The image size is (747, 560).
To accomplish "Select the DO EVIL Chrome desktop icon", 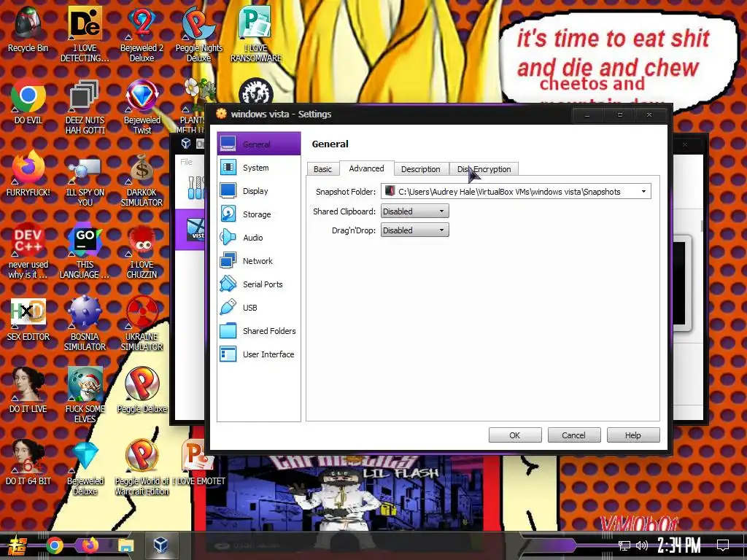I will [28, 102].
